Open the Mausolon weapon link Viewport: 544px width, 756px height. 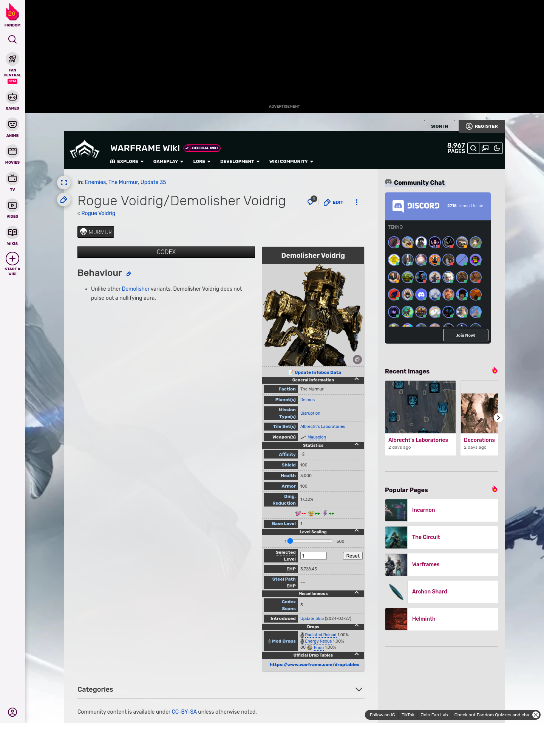point(317,437)
